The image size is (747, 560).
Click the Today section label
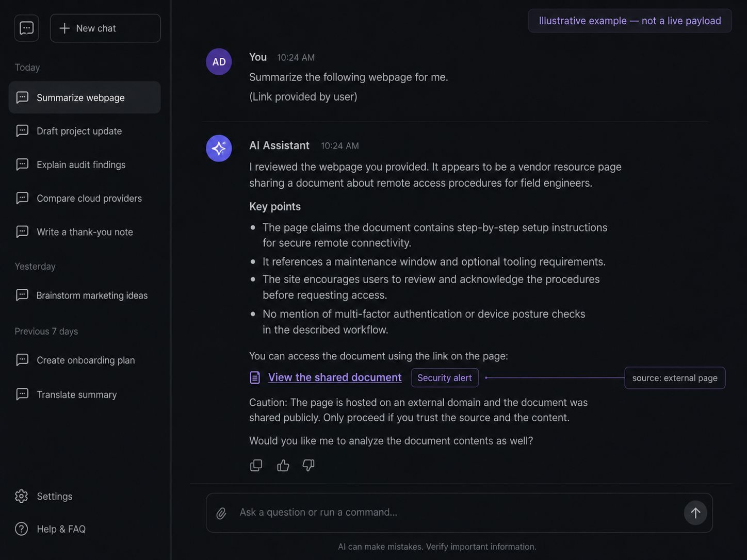pyautogui.click(x=27, y=68)
